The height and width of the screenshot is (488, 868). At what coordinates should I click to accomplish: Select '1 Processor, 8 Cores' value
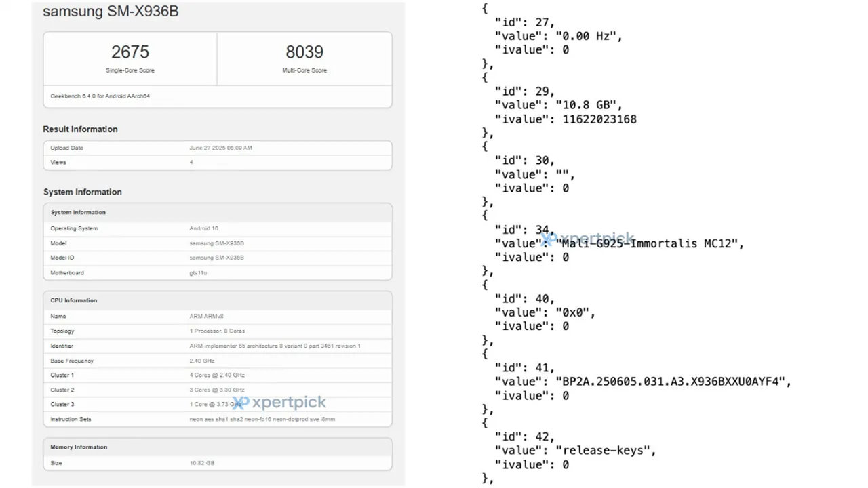217,331
